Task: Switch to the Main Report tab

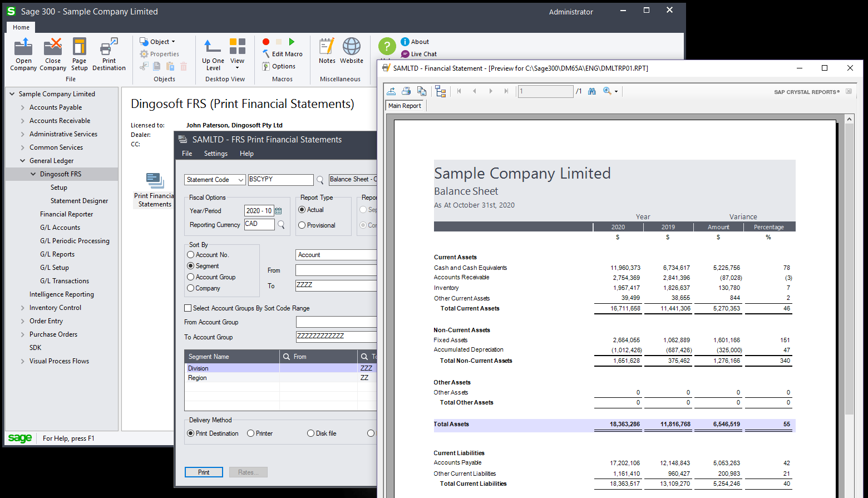Action: tap(405, 106)
